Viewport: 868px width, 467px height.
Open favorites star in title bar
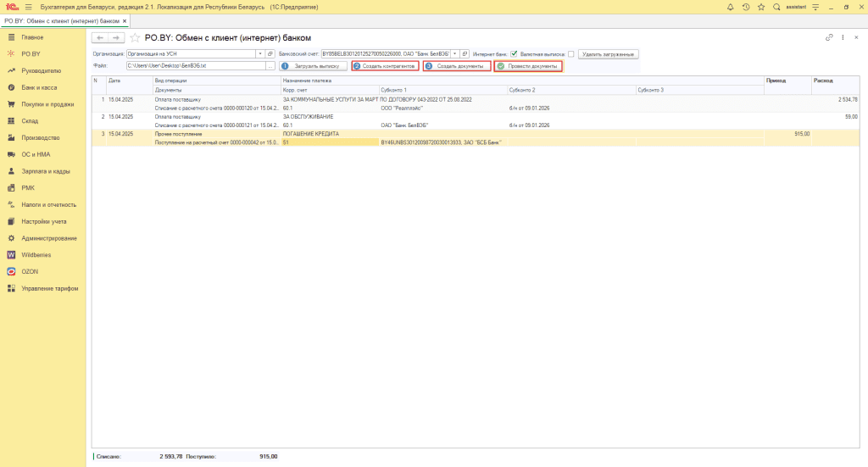760,7
